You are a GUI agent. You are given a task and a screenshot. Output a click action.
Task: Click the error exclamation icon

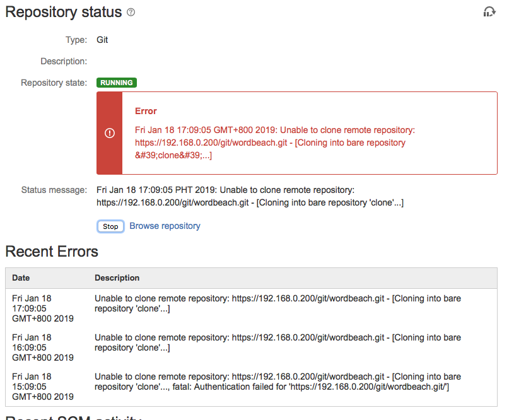coord(110,133)
